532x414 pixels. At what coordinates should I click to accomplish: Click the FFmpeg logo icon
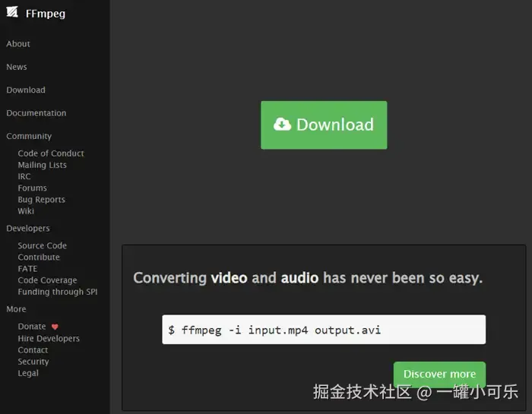(12, 12)
